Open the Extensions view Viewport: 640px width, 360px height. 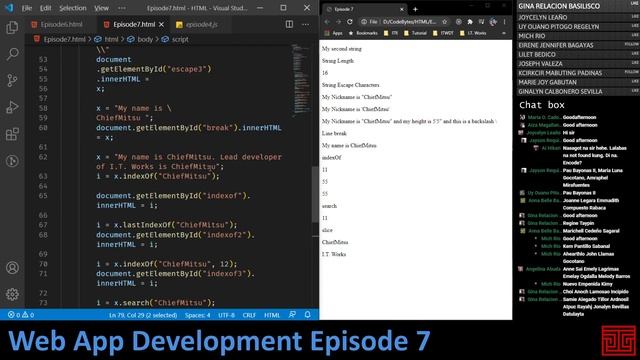point(12,134)
